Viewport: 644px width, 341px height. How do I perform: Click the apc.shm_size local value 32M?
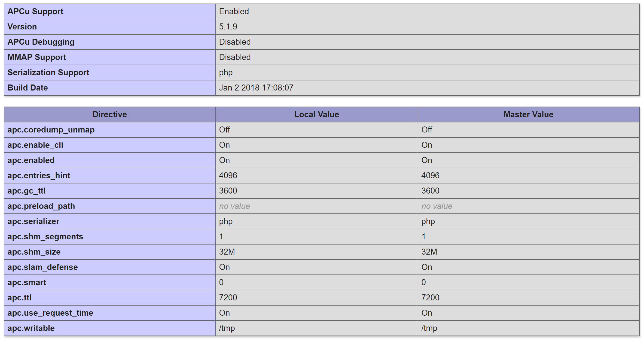[x=227, y=252]
